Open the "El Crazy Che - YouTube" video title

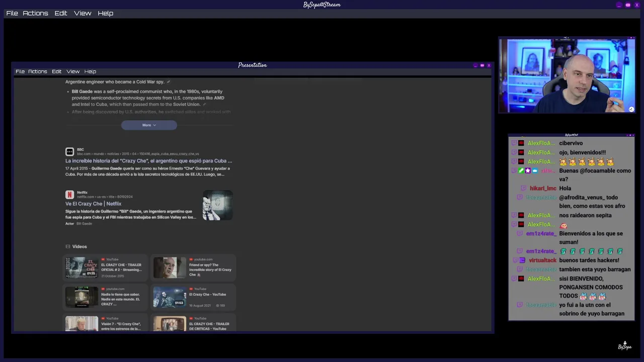207,295
